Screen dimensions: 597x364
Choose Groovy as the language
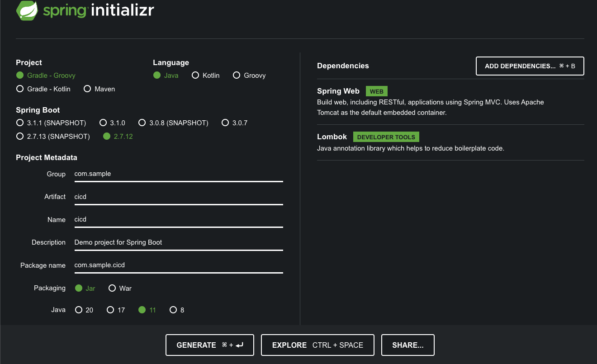click(249, 76)
